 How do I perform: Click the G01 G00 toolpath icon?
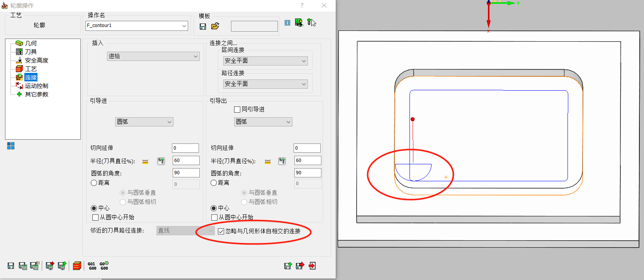tap(92, 266)
